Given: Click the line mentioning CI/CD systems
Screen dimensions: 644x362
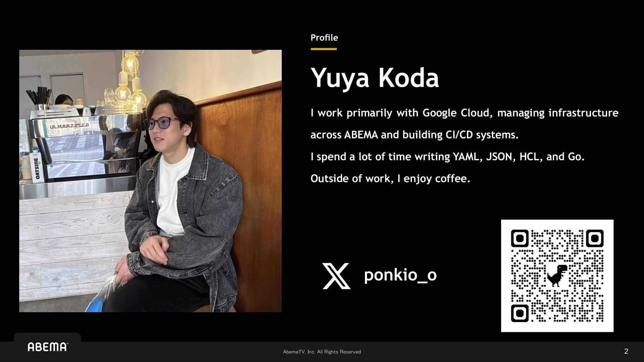Looking at the screenshot, I should [x=414, y=135].
